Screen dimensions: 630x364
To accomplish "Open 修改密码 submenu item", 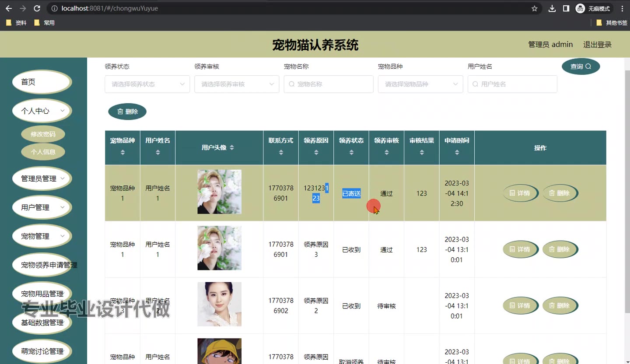I will [x=43, y=134].
